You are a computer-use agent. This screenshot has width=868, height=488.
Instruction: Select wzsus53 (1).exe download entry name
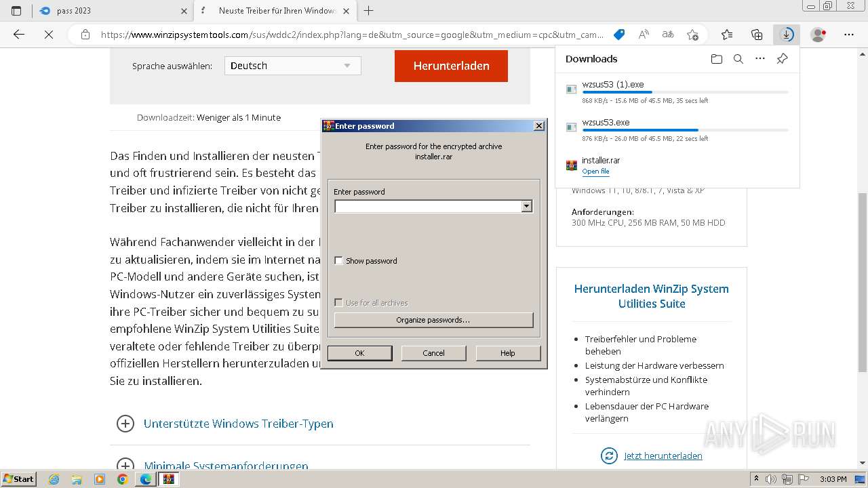coord(613,85)
